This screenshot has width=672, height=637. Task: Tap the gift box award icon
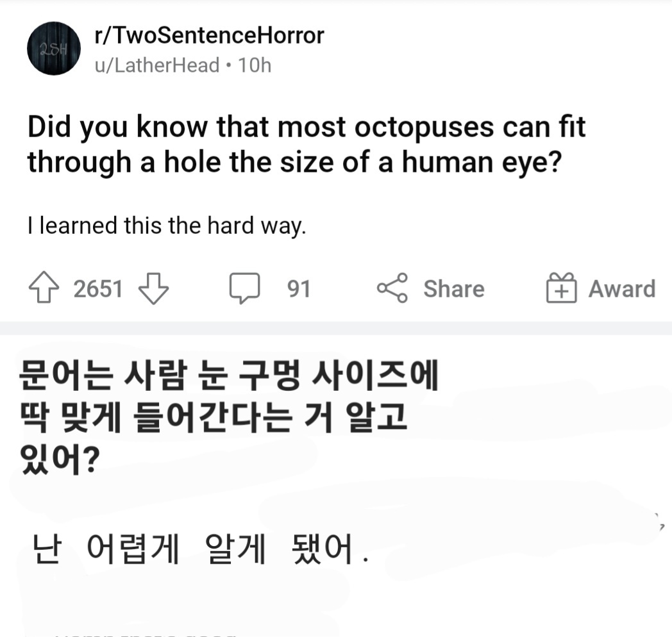click(x=562, y=288)
